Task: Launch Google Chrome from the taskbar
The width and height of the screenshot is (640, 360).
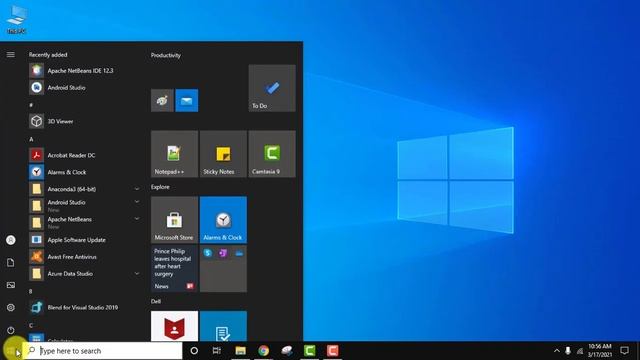Action: 263,351
